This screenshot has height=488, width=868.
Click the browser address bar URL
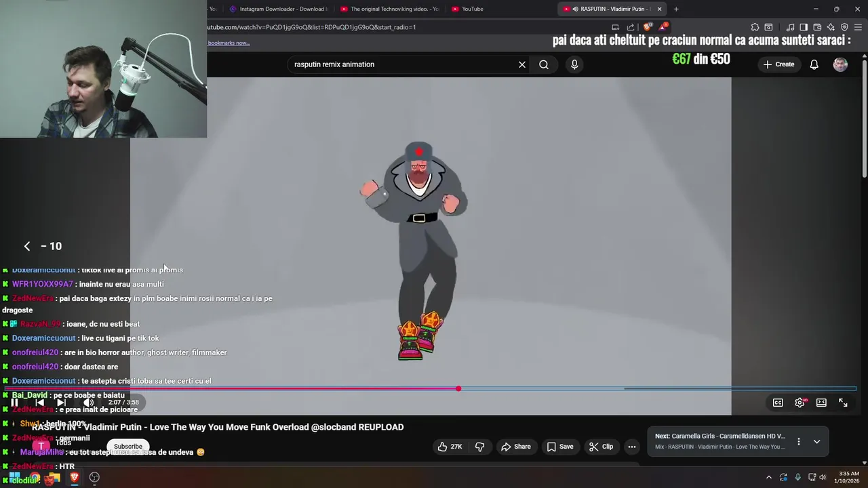pos(311,27)
